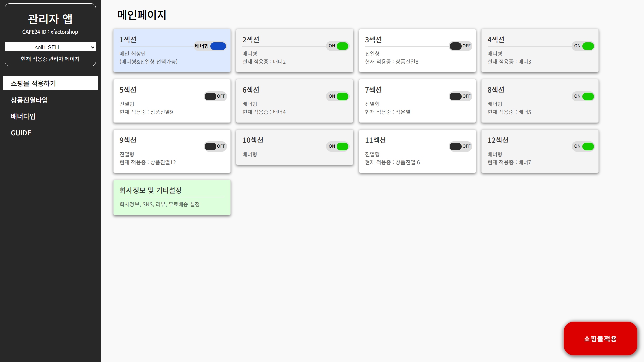The height and width of the screenshot is (362, 644).
Task: Toggle the 1섹션 배너형 switch
Action: click(210, 46)
